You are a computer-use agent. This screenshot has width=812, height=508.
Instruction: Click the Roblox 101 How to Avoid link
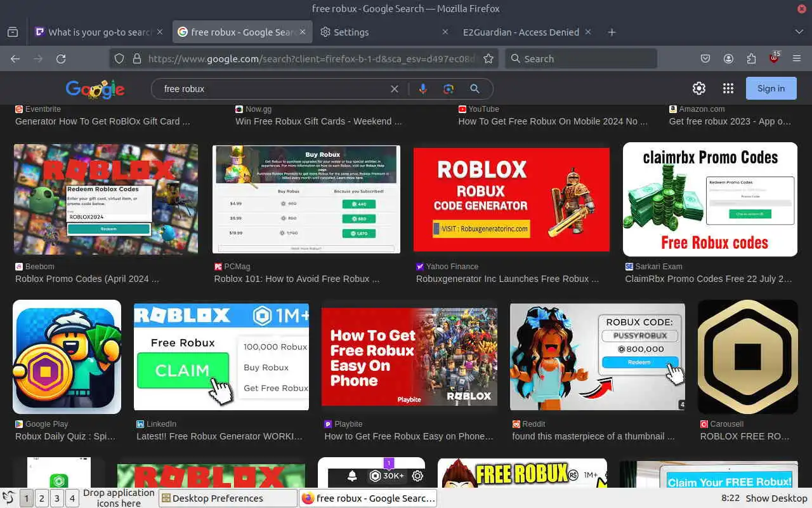pyautogui.click(x=296, y=279)
